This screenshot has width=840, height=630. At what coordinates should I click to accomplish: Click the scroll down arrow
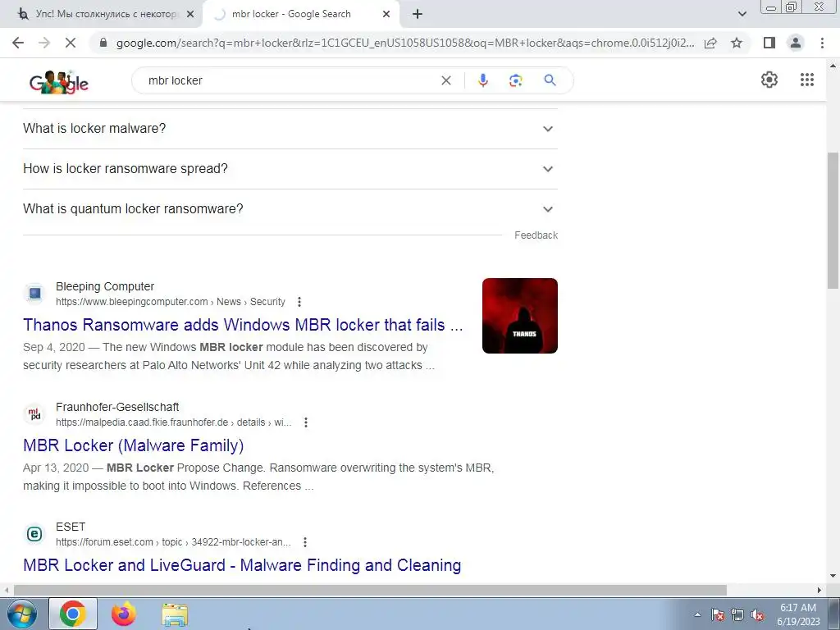(x=833, y=577)
